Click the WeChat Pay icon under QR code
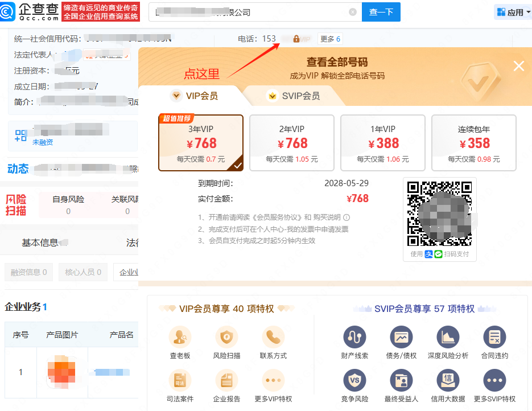 click(x=438, y=254)
